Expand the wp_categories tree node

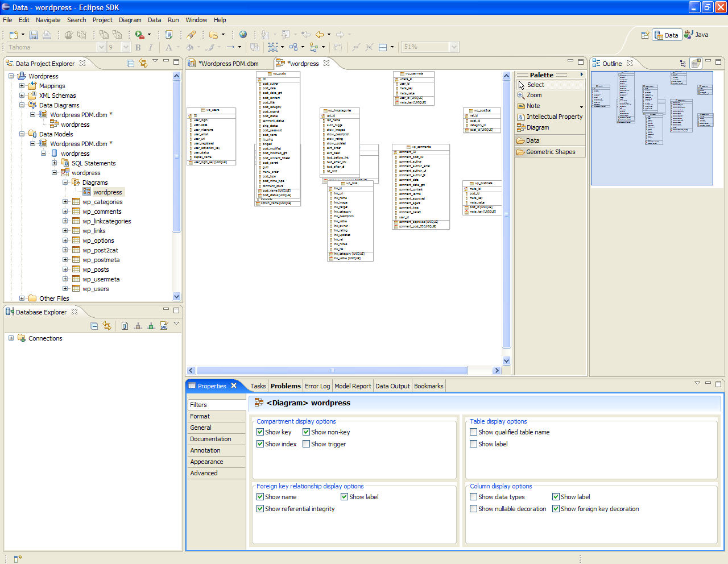(x=65, y=202)
